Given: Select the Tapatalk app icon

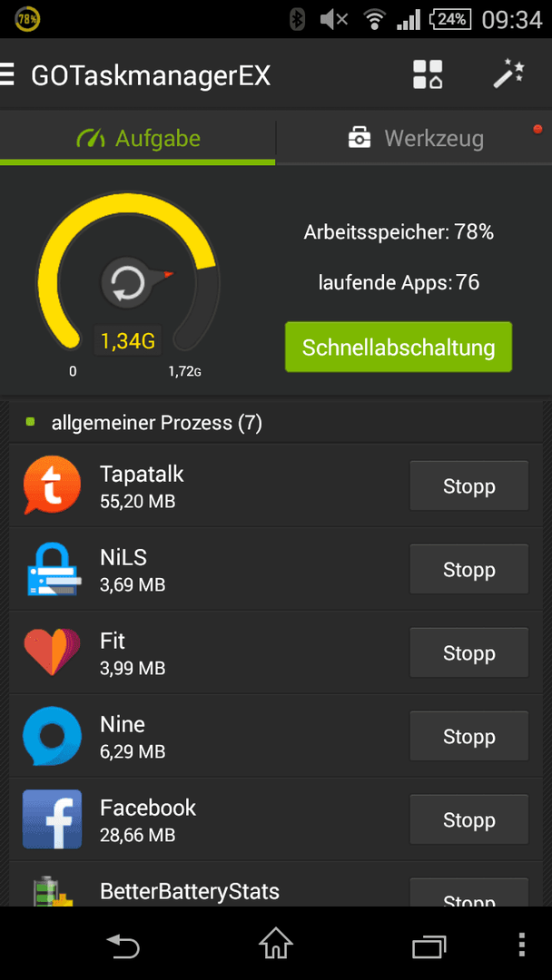Looking at the screenshot, I should point(52,485).
